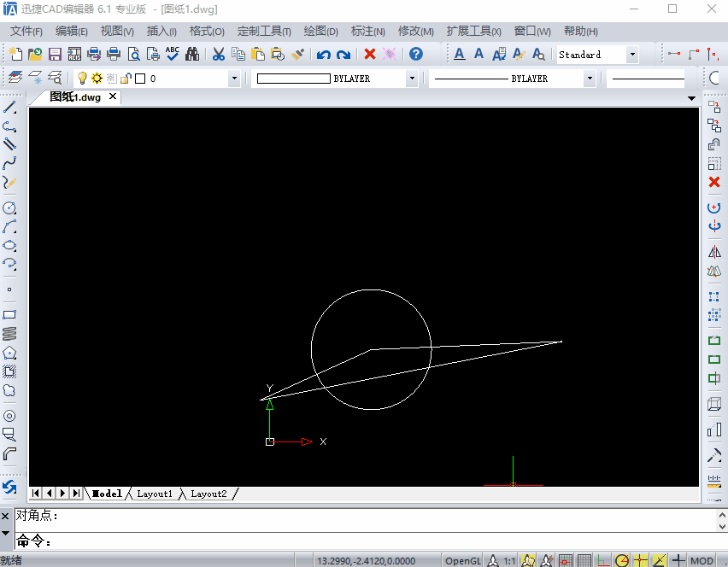Click the layer 0 color swatch
The width and height of the screenshot is (728, 567).
click(x=140, y=79)
